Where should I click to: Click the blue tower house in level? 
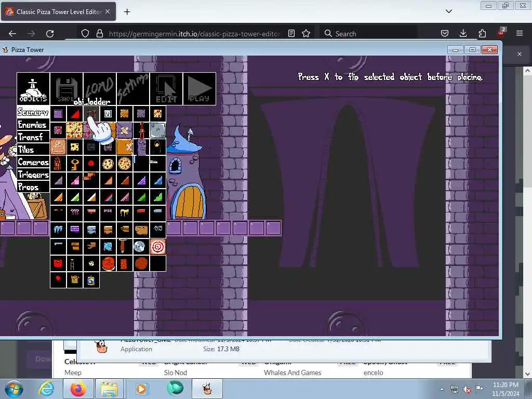pos(187,173)
